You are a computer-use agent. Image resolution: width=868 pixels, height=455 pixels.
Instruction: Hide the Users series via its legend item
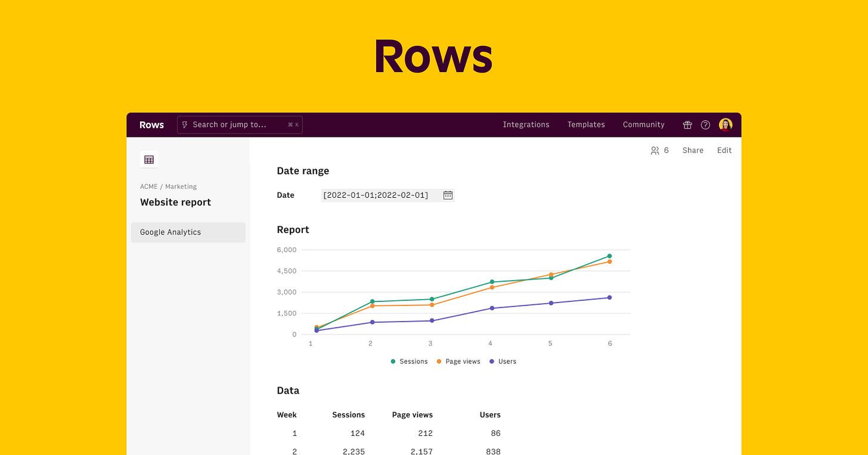coord(503,361)
